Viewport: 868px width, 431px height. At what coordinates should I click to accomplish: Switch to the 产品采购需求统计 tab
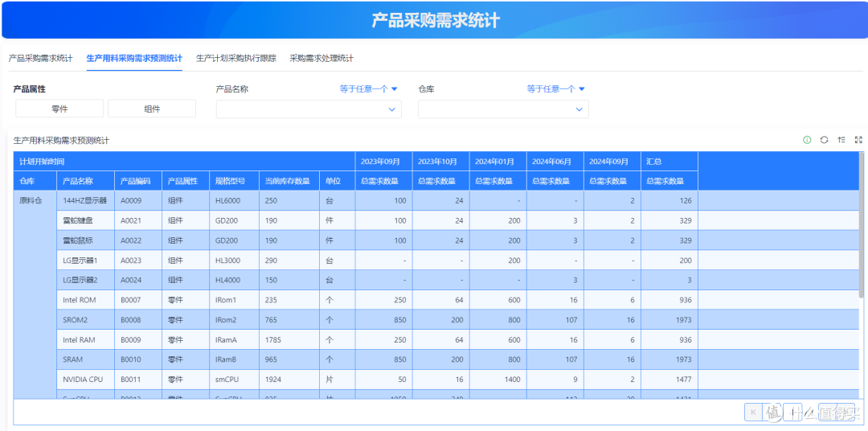(x=40, y=58)
